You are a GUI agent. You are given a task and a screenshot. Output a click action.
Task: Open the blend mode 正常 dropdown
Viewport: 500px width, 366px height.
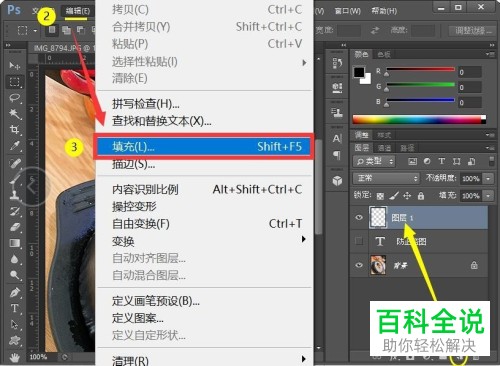pyautogui.click(x=386, y=178)
